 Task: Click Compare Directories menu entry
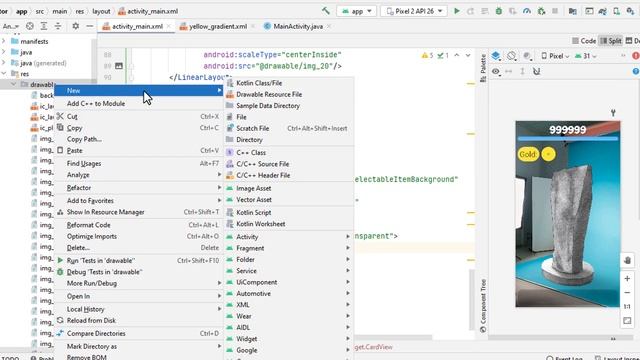coord(139,333)
